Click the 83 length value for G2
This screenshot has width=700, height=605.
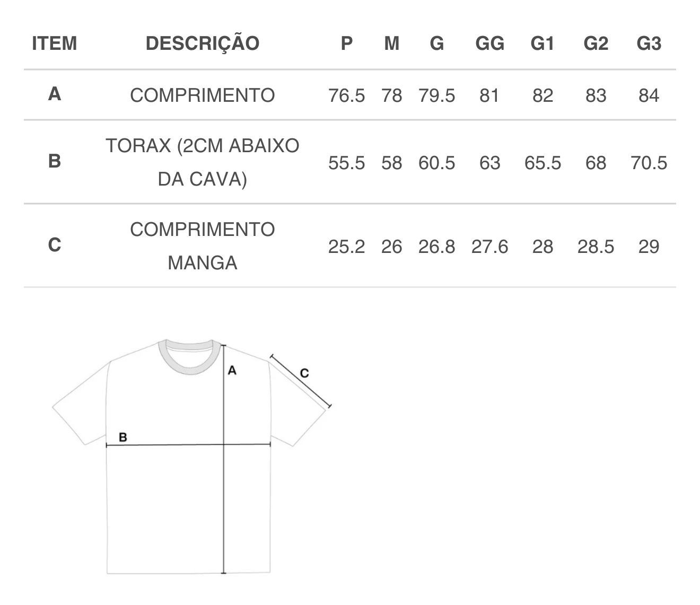click(596, 95)
